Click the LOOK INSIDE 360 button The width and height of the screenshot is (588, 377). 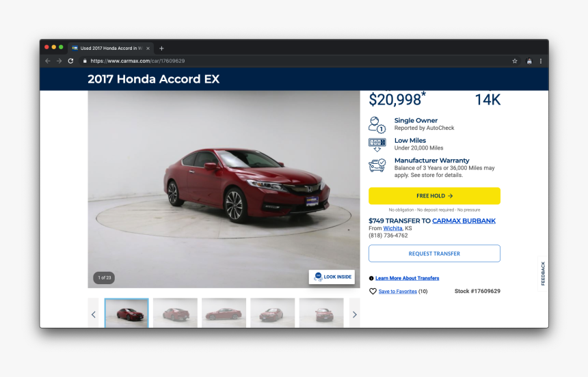(332, 277)
